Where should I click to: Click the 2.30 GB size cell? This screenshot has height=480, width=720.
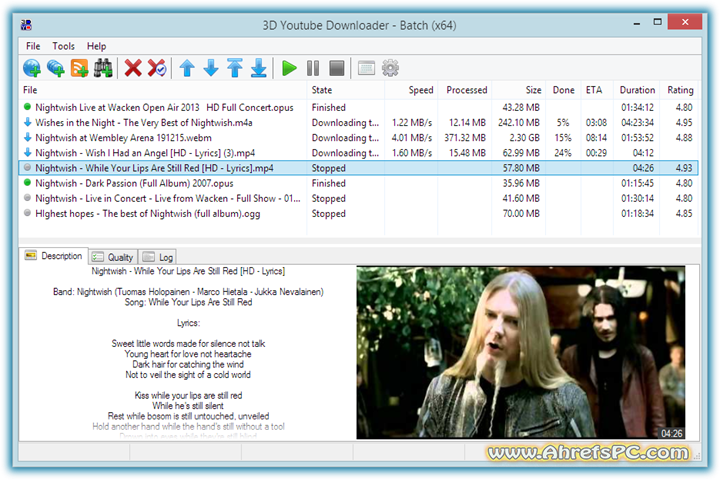(x=524, y=138)
